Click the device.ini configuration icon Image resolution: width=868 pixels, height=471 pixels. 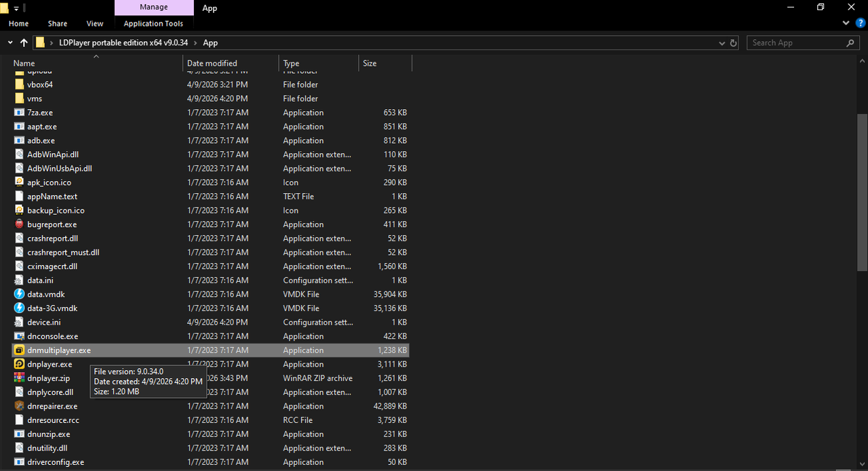(x=20, y=322)
